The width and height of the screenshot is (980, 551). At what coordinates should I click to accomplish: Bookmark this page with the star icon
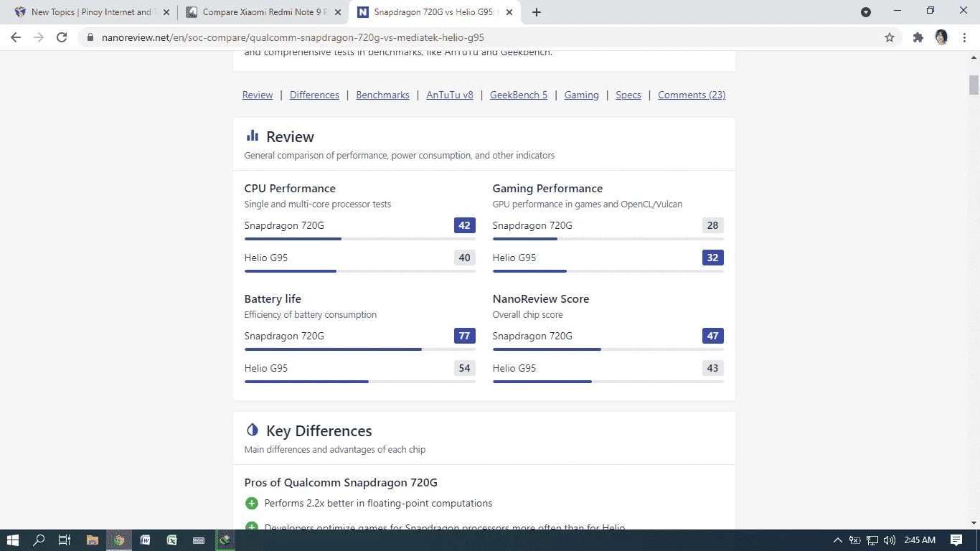click(x=890, y=37)
